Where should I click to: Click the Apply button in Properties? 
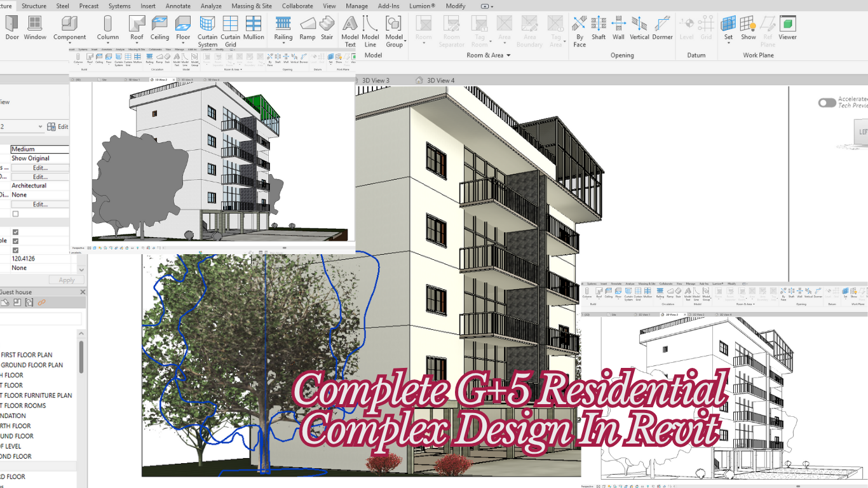tap(66, 279)
